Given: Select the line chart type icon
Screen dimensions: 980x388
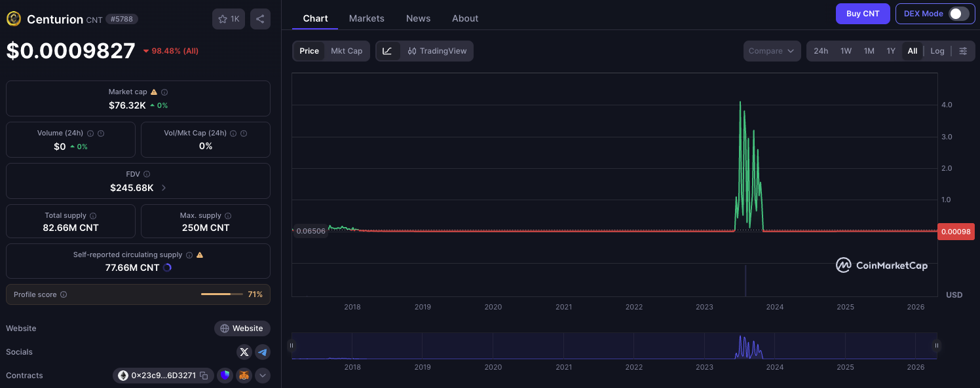Looking at the screenshot, I should point(387,51).
